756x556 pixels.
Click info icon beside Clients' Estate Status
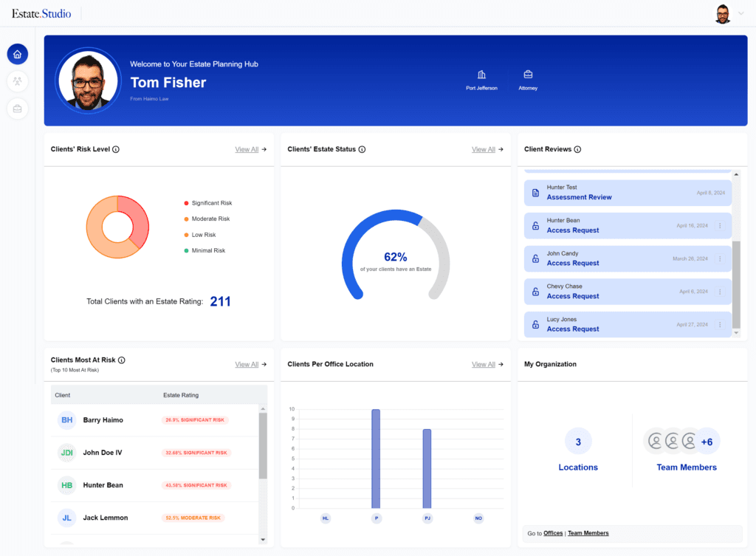point(362,149)
